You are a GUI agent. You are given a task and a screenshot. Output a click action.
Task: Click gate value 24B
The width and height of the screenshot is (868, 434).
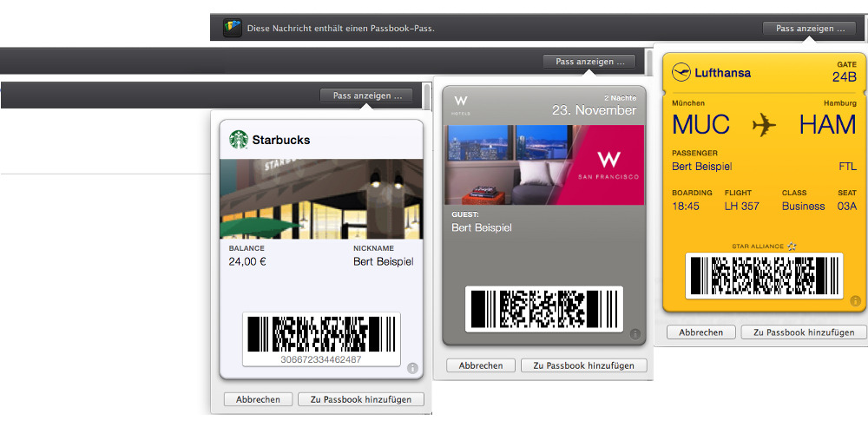845,77
